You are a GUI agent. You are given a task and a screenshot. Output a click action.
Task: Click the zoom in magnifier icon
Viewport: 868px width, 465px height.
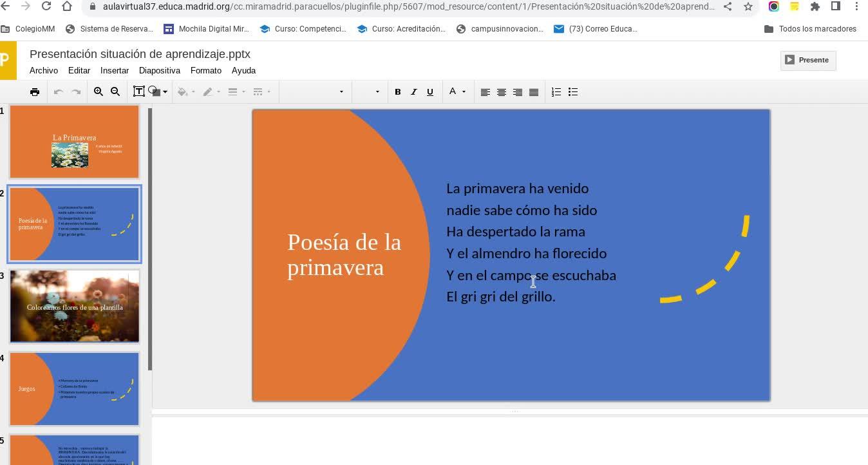click(99, 92)
